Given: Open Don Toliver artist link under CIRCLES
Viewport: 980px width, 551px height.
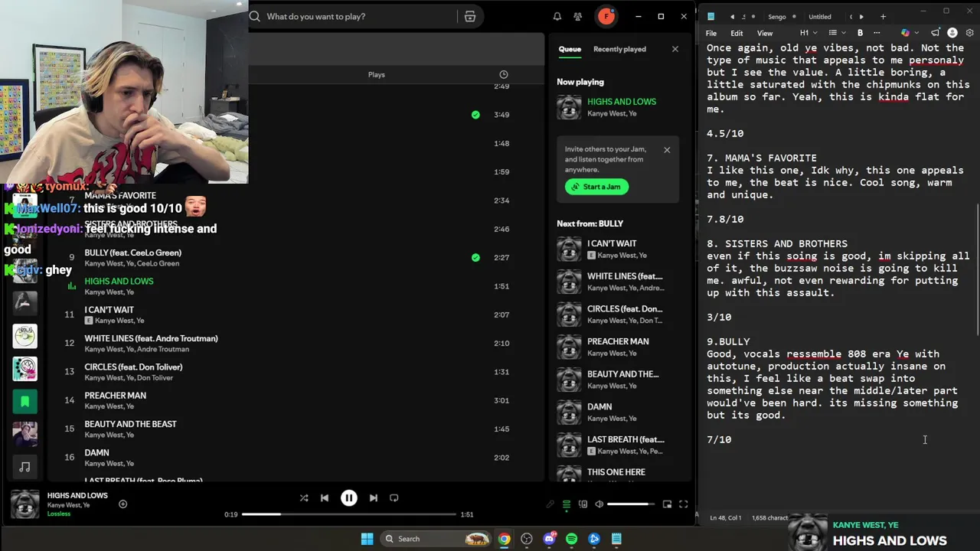Looking at the screenshot, I should coord(155,378).
